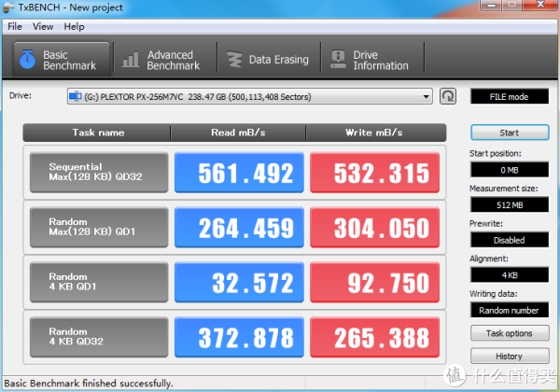Switch to the Basic Benchmark tab
The height and width of the screenshot is (392, 560).
coord(62,59)
